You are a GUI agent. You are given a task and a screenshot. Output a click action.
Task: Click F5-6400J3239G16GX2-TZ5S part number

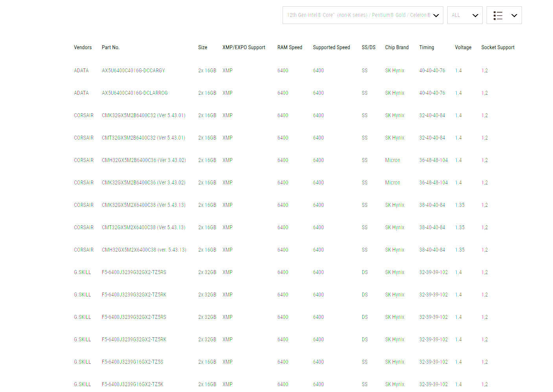click(x=132, y=362)
